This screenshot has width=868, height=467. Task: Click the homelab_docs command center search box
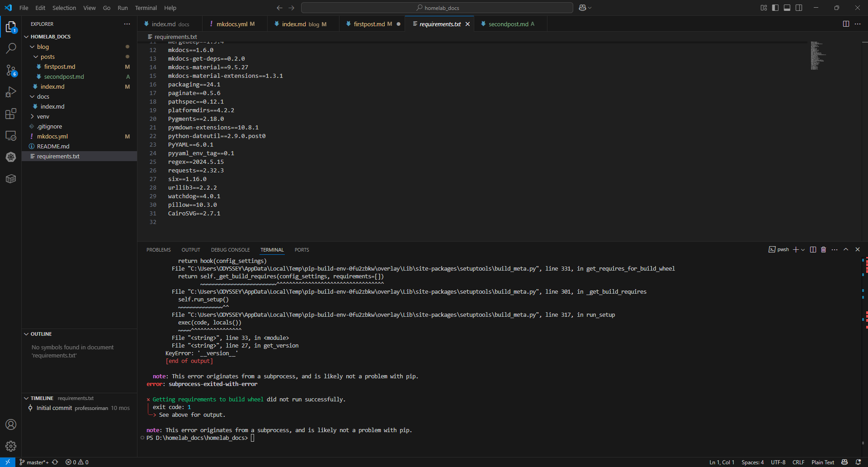click(x=437, y=8)
